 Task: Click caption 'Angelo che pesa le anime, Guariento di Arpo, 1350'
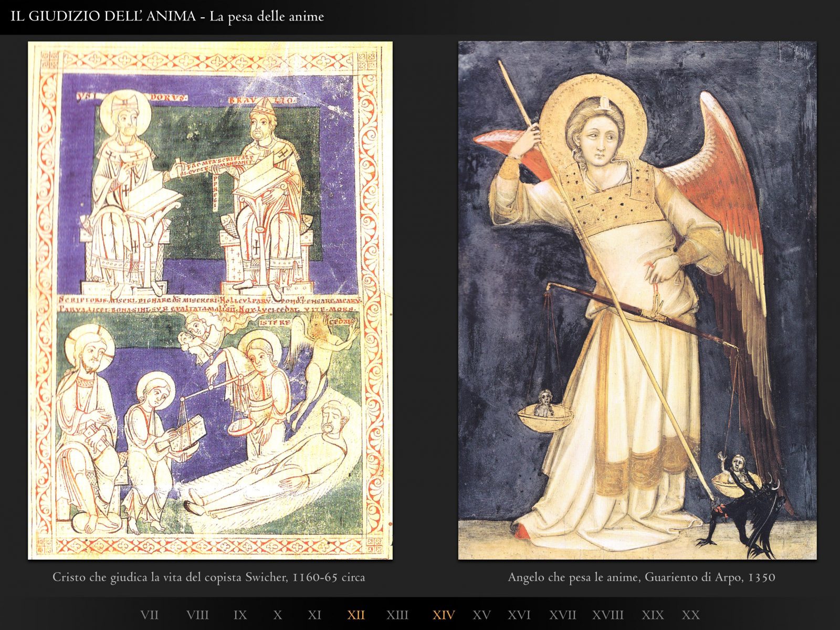642,577
